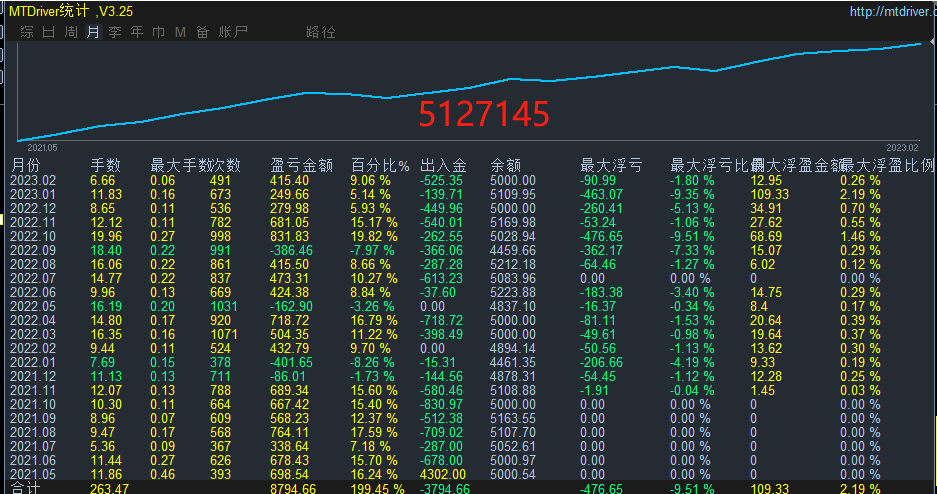Click total lots 263.47

coord(110,489)
